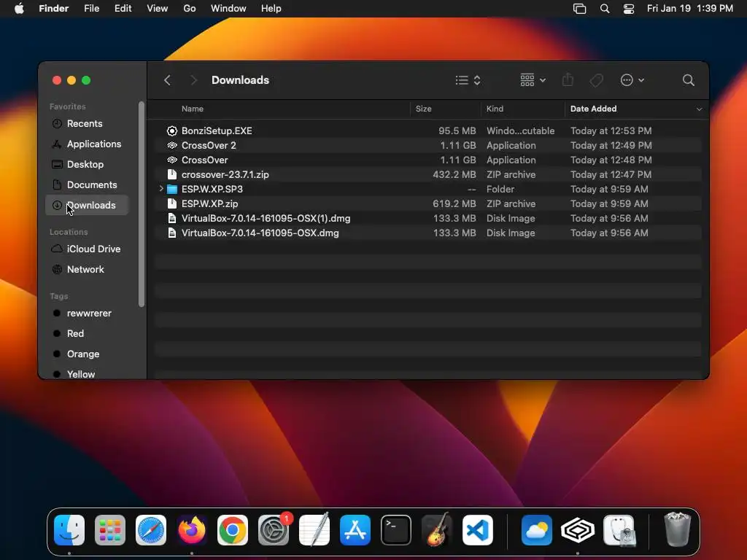This screenshot has height=560, width=747.
Task: Open the App Store Dock icon
Action: [355, 530]
